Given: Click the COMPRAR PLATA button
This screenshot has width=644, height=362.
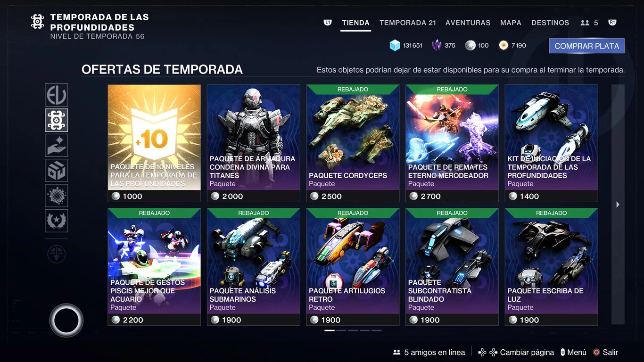Looking at the screenshot, I should click(586, 46).
